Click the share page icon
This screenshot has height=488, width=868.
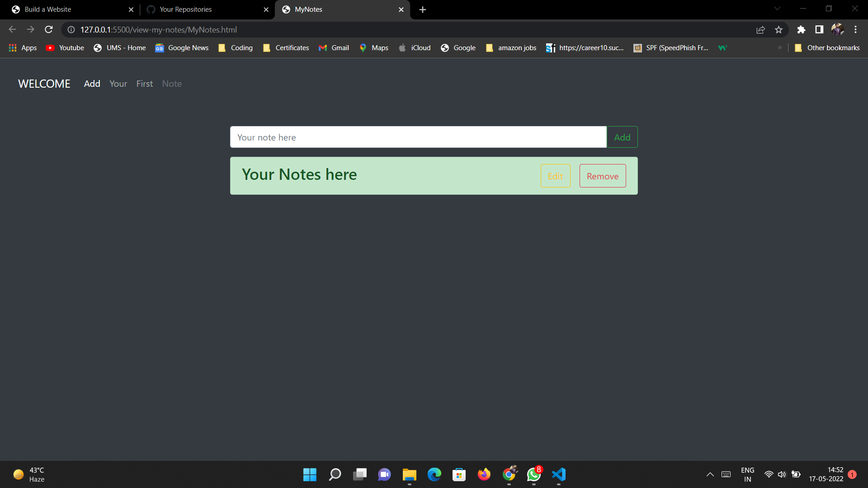pos(760,29)
